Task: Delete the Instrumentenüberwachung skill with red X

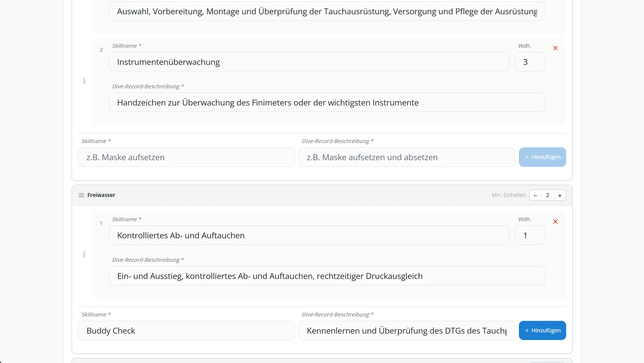Action: click(x=555, y=48)
